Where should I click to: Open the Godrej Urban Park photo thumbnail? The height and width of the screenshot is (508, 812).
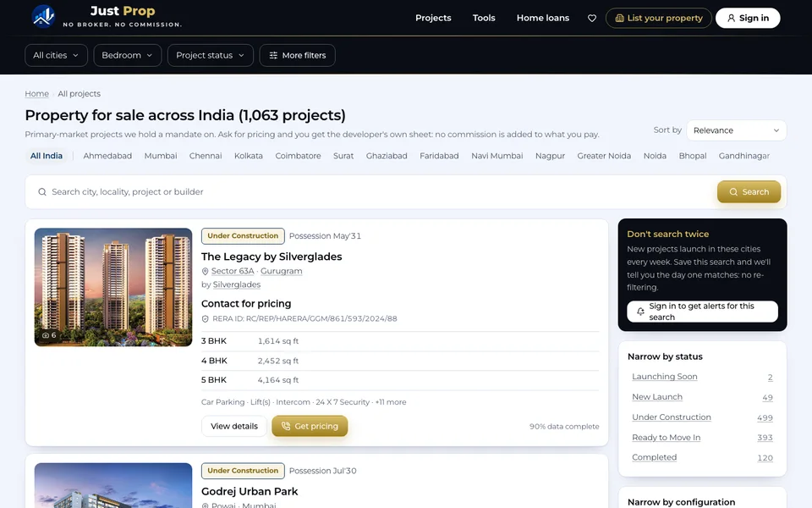[x=113, y=486]
